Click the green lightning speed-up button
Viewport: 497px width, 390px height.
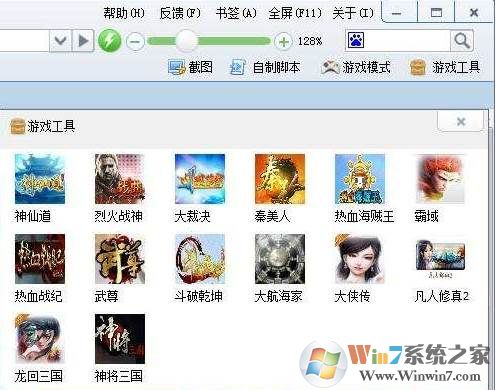pos(110,41)
